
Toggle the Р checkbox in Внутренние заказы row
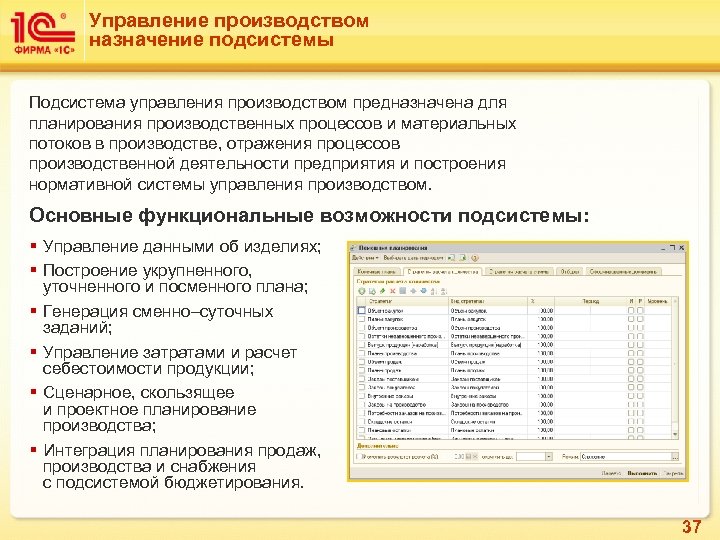[640, 396]
